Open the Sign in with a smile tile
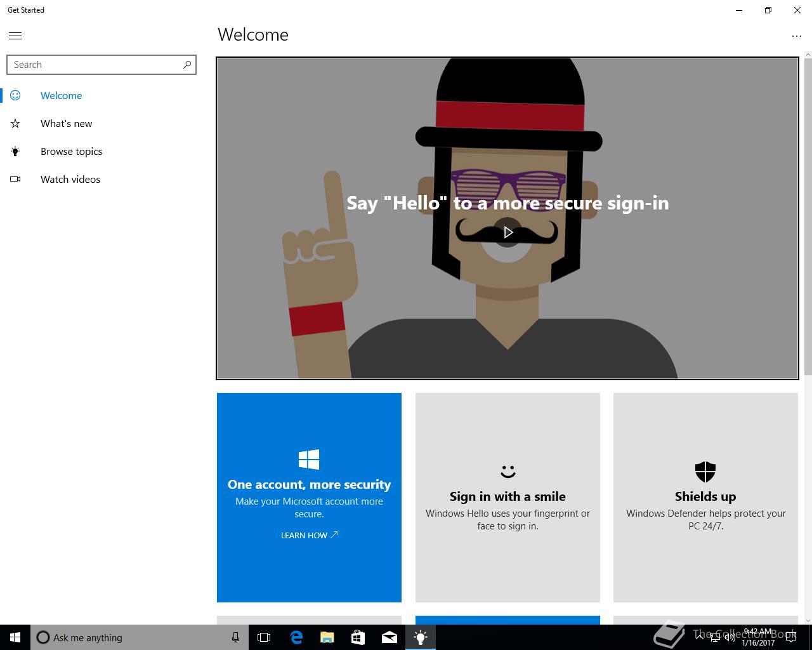Image resolution: width=812 pixels, height=650 pixels. (507, 498)
